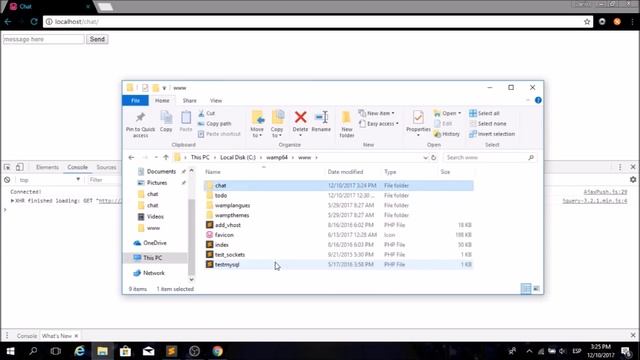Screen dimensions: 640x360
Task: Select the todo folder row
Action: pos(339,196)
